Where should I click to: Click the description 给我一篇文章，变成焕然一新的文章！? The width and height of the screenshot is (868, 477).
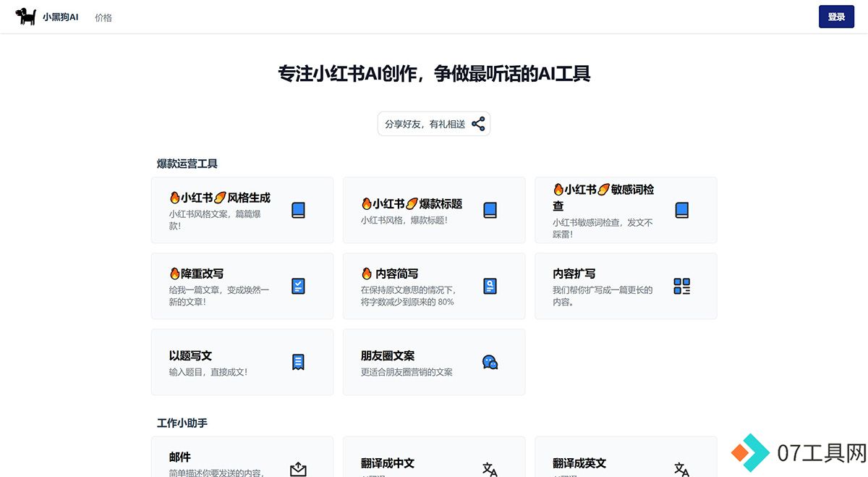coord(219,295)
